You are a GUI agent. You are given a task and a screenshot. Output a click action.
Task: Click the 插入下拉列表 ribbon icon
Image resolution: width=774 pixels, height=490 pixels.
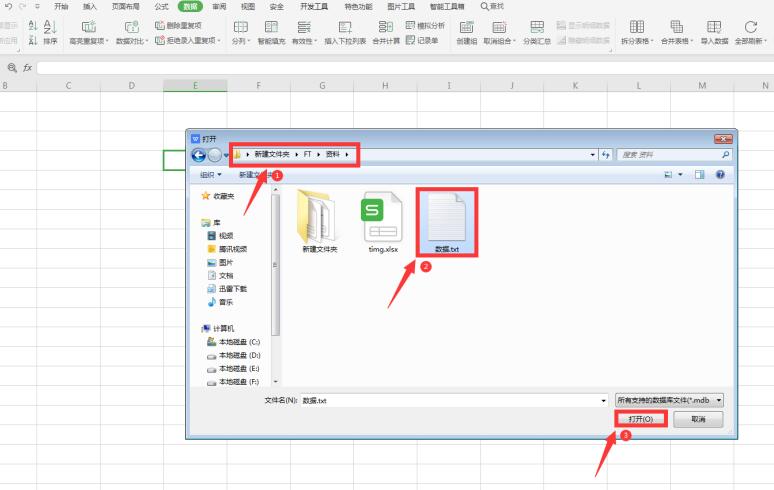coord(345,27)
